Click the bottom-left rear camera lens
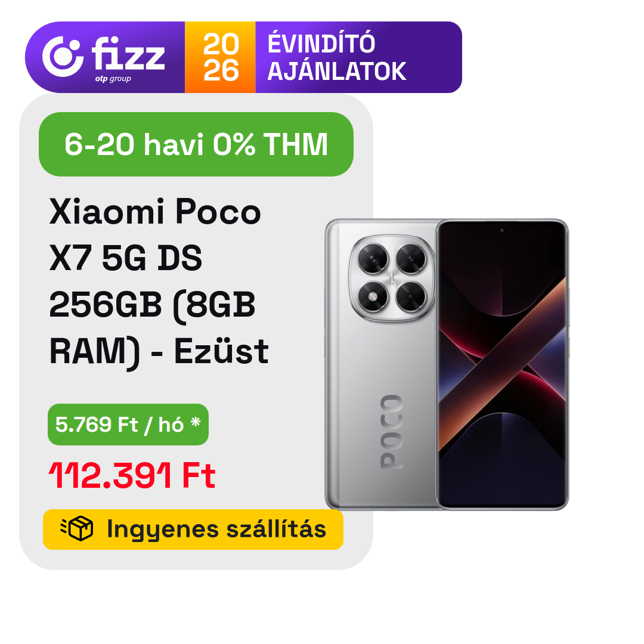Screen dimensions: 644x644 (x=373, y=296)
